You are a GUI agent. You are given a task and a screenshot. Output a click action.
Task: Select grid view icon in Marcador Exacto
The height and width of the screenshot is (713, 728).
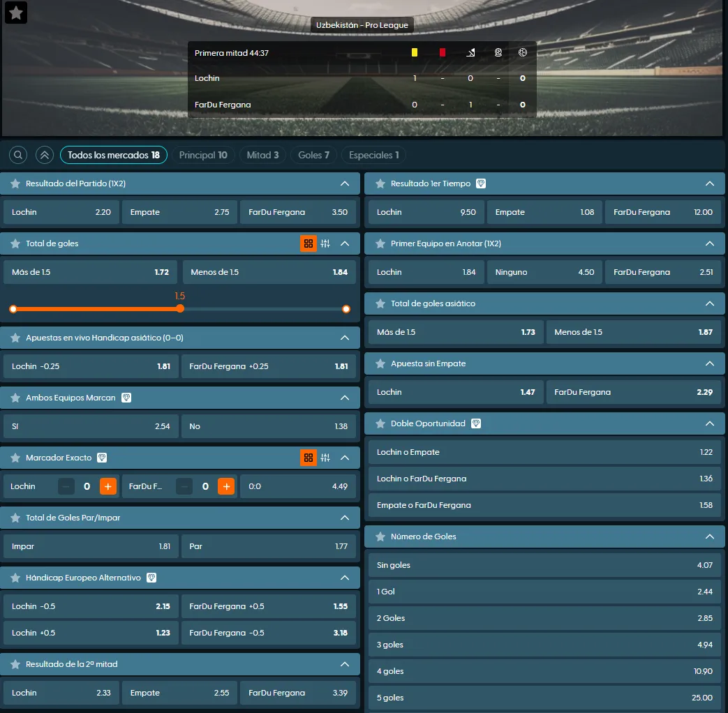coord(309,458)
